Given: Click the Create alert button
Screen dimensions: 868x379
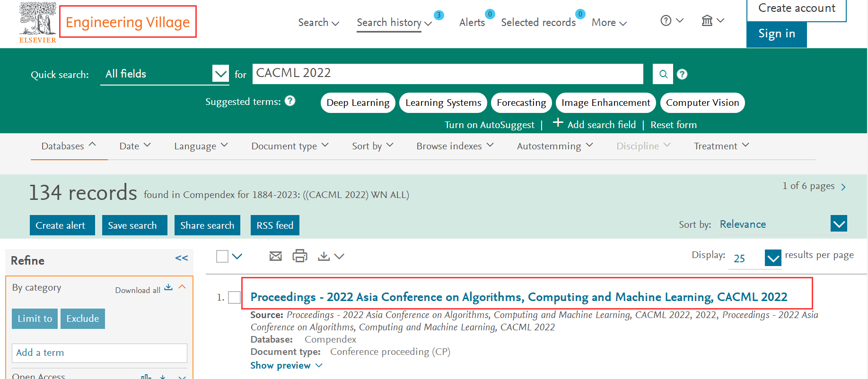Looking at the screenshot, I should (x=62, y=225).
